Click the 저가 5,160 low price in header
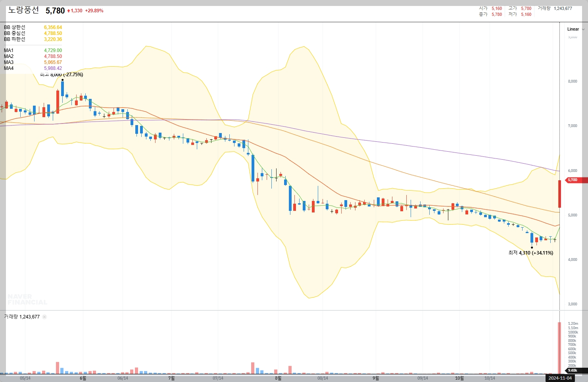Screen dimensions: 588x382 point(520,14)
